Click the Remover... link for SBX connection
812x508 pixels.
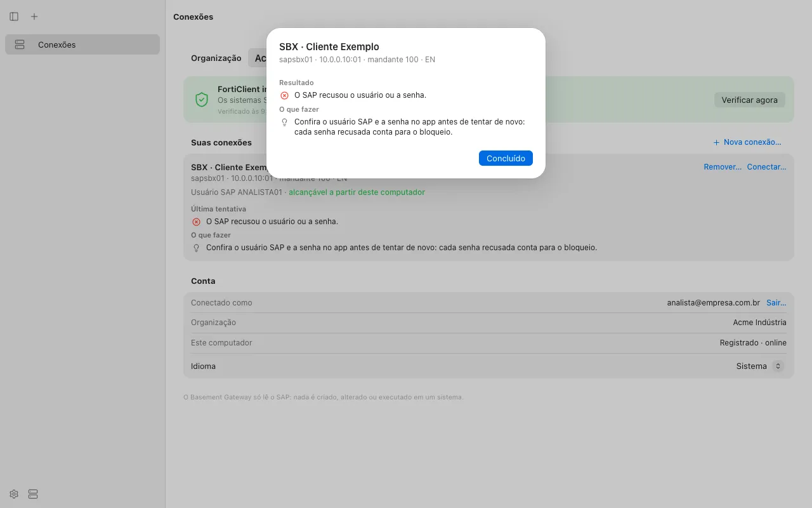[723, 167]
